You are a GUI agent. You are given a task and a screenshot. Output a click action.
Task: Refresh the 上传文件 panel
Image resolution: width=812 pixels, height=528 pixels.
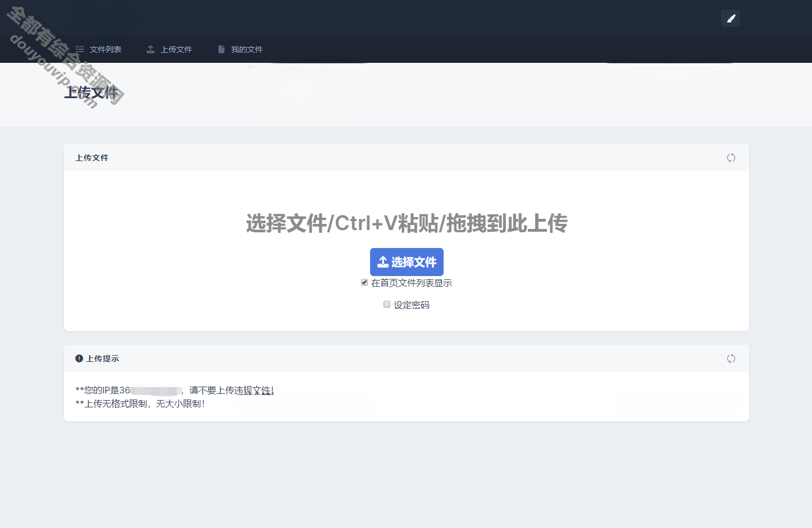coord(731,158)
